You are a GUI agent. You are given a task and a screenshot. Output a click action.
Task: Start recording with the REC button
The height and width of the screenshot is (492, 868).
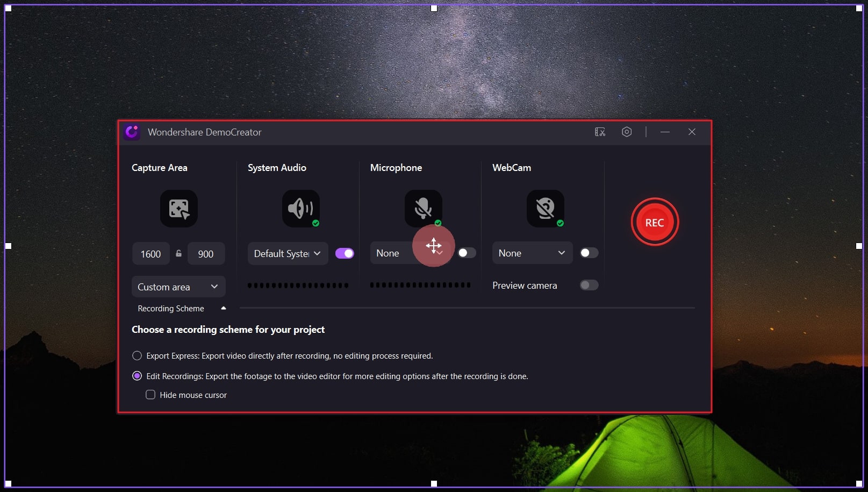point(655,222)
